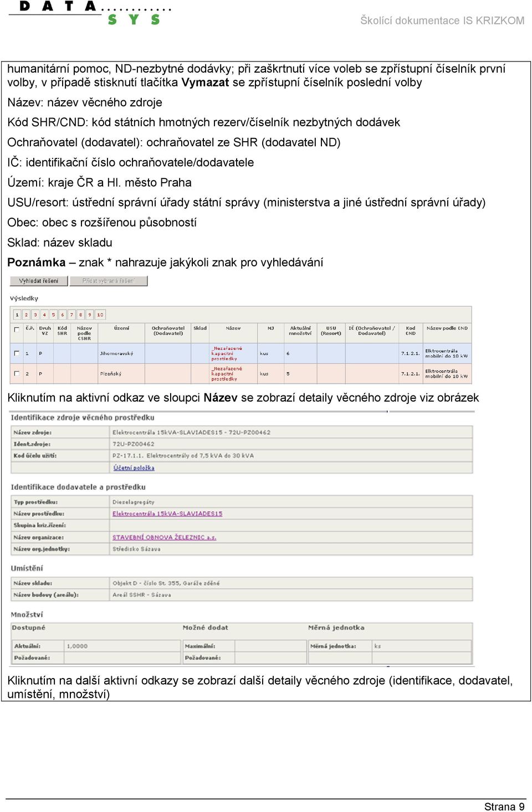This screenshot has height=812, width=532.
Task: Open _Nezařazené kapacitní prostředky link in Plzeňský row
Action: [227, 373]
